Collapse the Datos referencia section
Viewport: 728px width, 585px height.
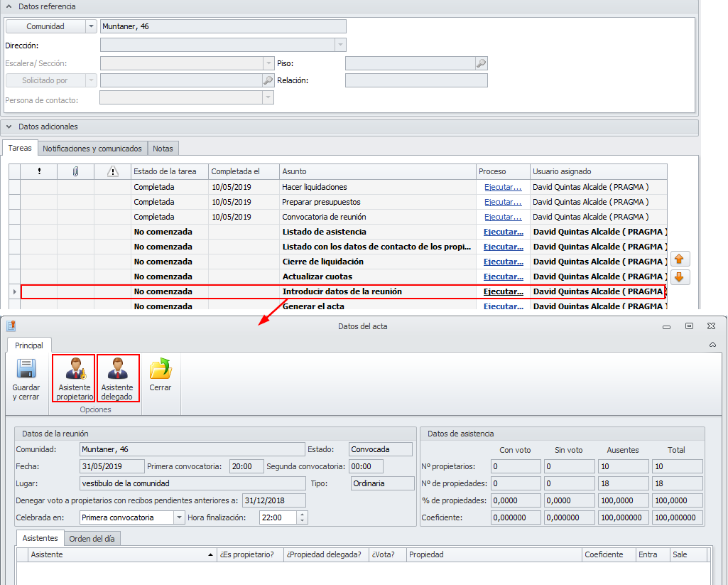pyautogui.click(x=9, y=6)
